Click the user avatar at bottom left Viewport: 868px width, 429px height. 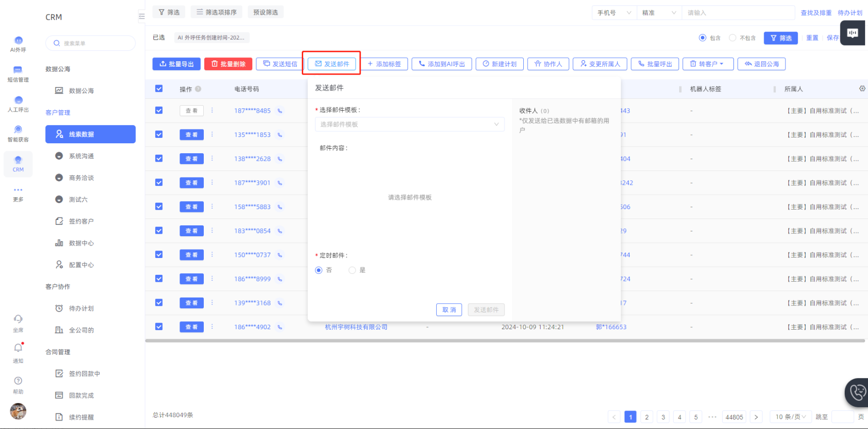coord(18,411)
